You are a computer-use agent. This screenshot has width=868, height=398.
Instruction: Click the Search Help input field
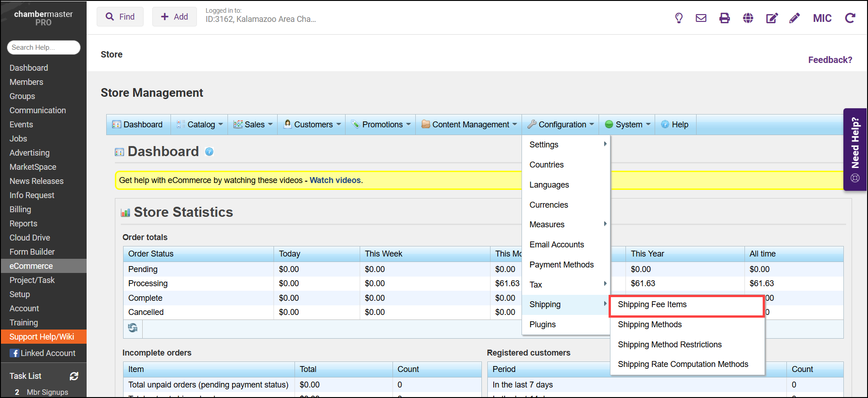coord(44,47)
